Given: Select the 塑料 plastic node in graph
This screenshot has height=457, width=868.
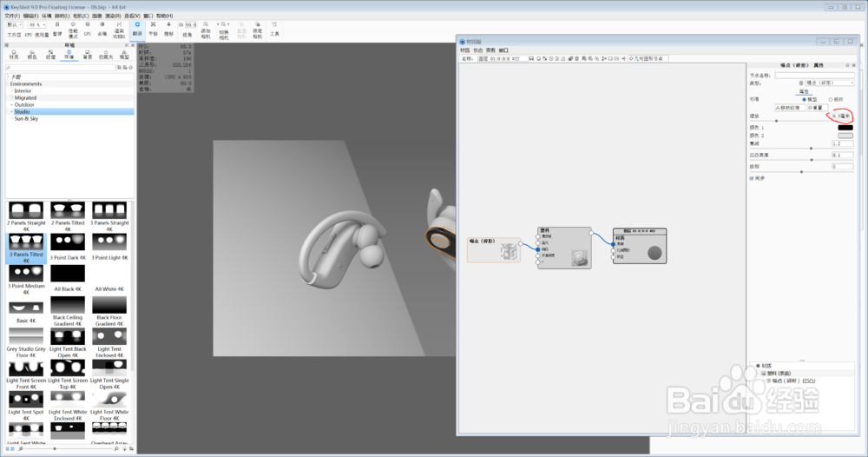Looking at the screenshot, I should 564,248.
